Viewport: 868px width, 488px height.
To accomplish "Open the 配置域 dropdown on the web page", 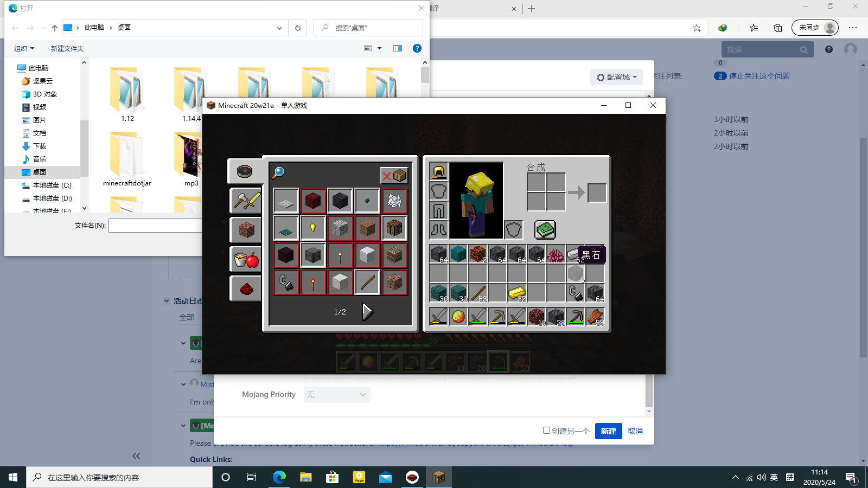I will point(617,77).
